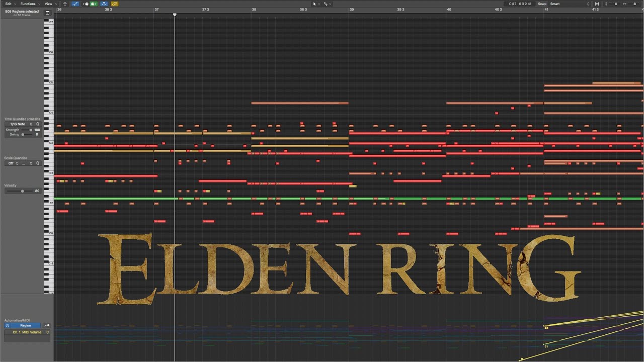Open the Ch. 1: MIDI Volume dropdown
644x362 pixels.
pos(27,332)
